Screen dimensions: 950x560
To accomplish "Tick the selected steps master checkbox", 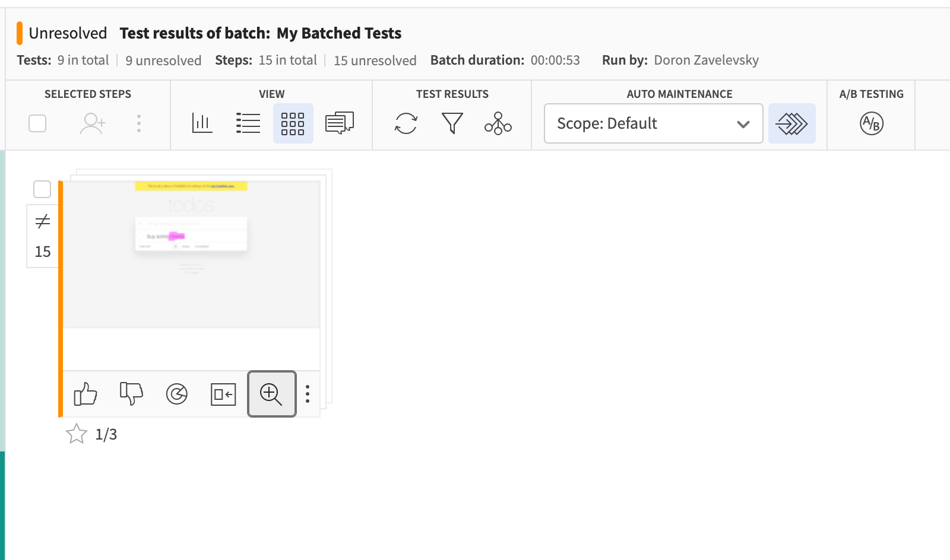I will 37,123.
